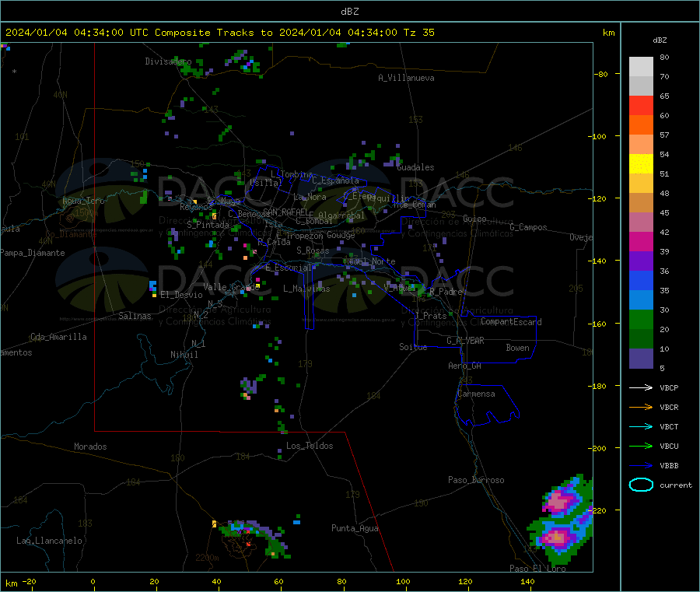Click the 'Pampa_Diamante' map label
700x592 pixels.
point(32,253)
